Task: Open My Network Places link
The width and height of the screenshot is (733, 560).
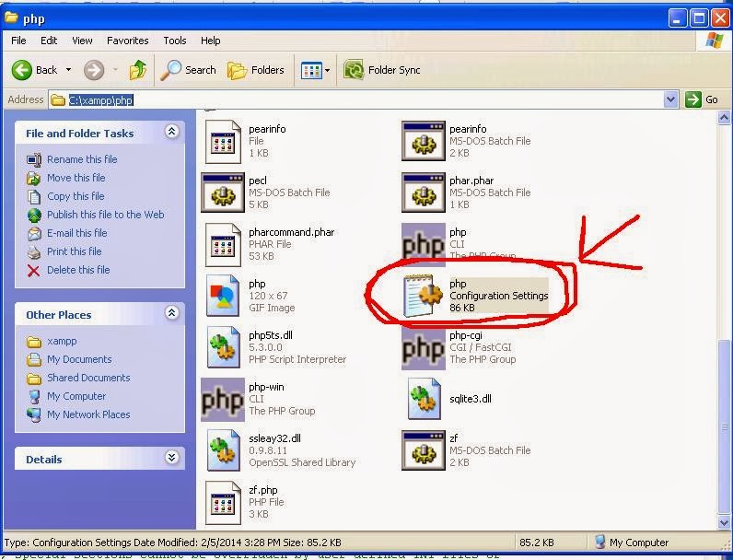Action: tap(88, 414)
